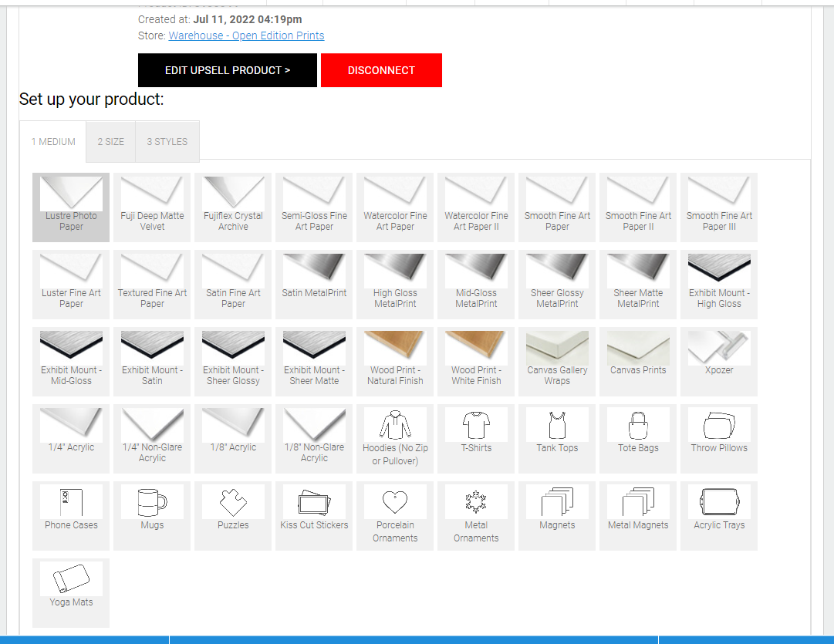The height and width of the screenshot is (644, 834).
Task: Select Metal Ornaments product
Action: (476, 516)
